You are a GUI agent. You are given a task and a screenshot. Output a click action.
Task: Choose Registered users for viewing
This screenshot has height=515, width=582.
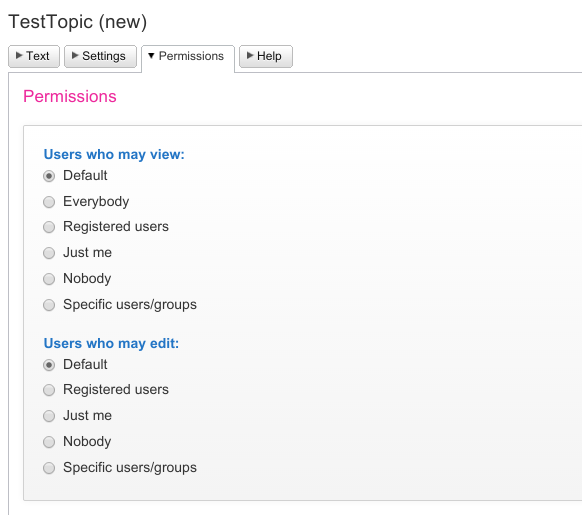click(49, 227)
